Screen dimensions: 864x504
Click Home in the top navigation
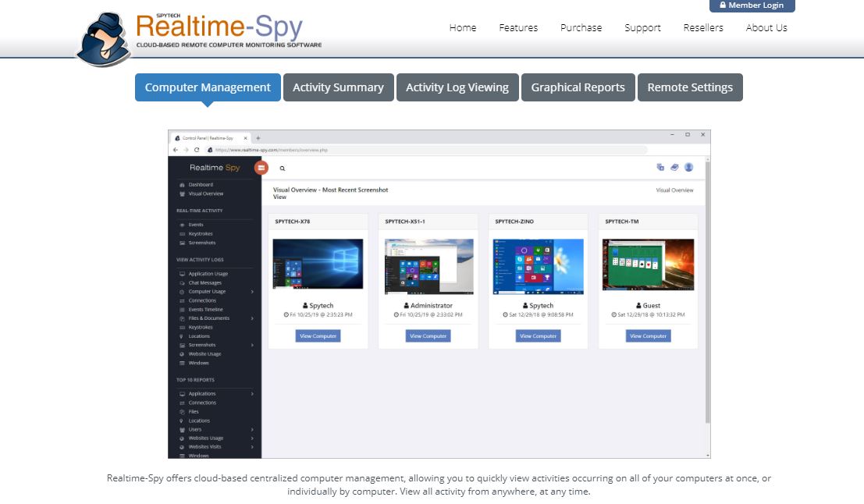tap(463, 27)
